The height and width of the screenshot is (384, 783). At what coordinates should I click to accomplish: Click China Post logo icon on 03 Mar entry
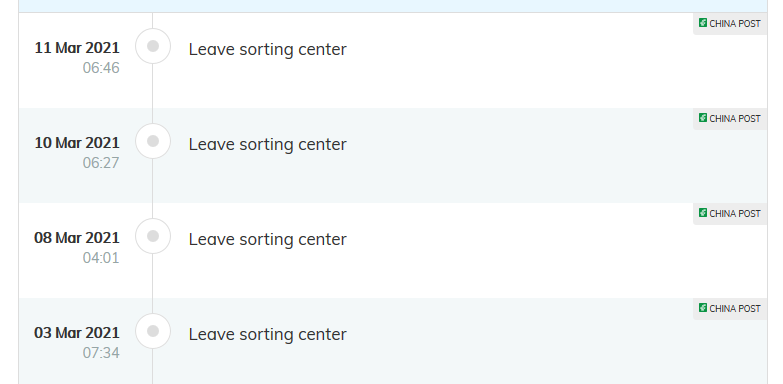703,307
